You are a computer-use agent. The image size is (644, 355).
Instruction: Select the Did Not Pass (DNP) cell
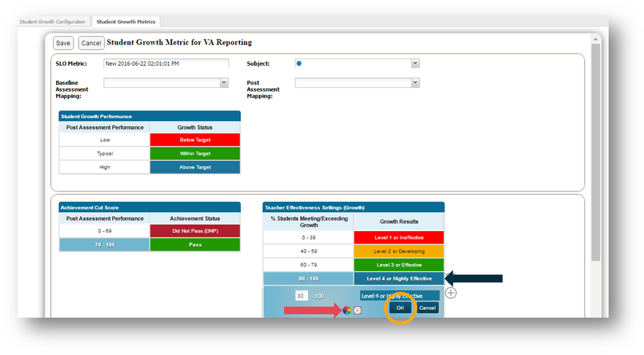[195, 231]
